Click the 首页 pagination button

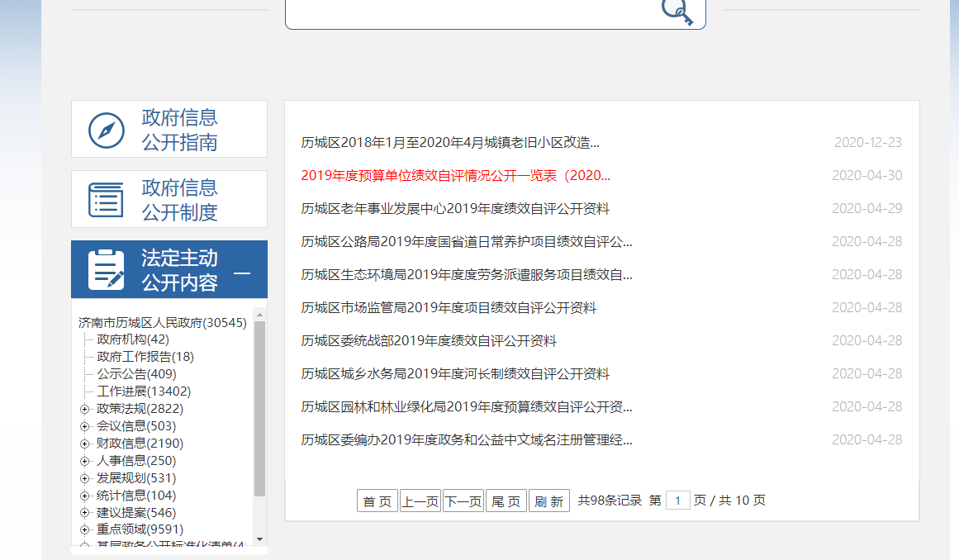point(377,501)
